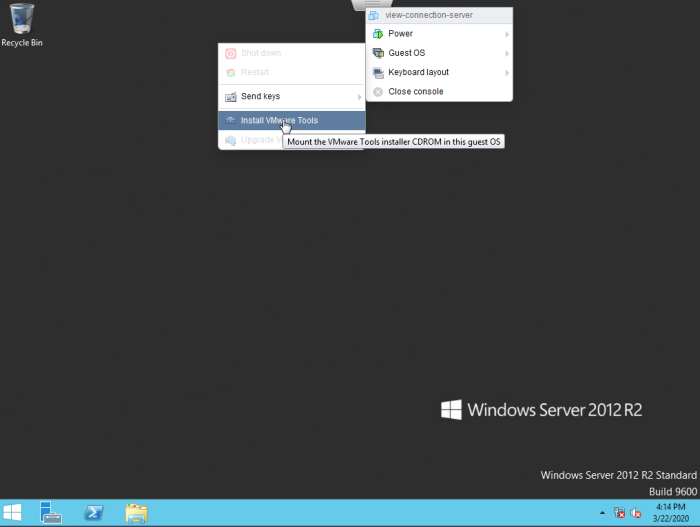The height and width of the screenshot is (527, 700).
Task: Click the Guest OS monitor icon
Action: click(x=378, y=53)
